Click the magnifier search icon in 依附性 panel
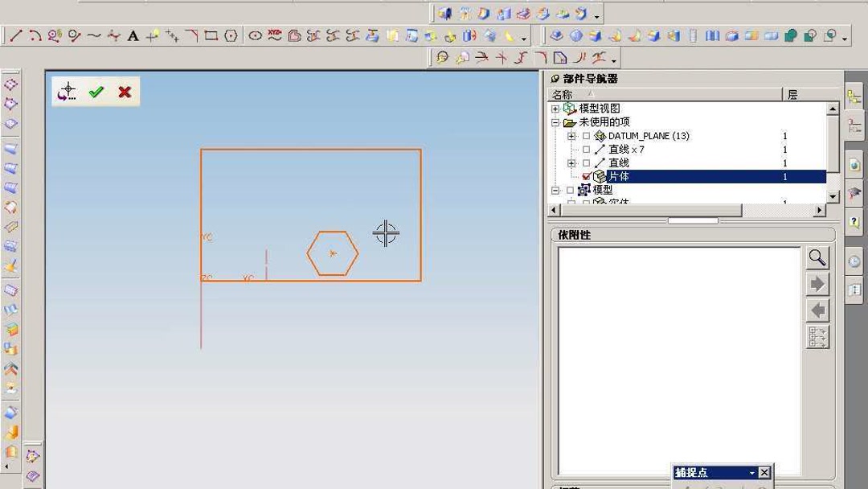Screen dimensions: 868x489 click(817, 257)
